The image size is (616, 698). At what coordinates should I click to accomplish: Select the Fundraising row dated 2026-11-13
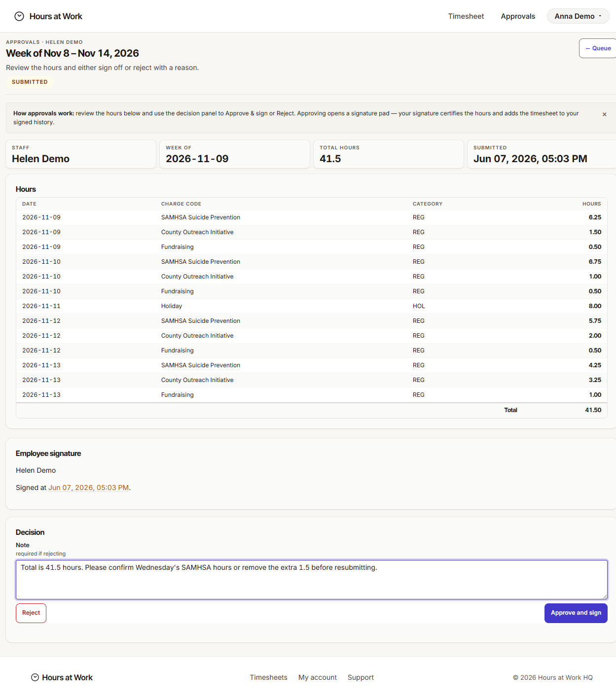click(x=312, y=395)
